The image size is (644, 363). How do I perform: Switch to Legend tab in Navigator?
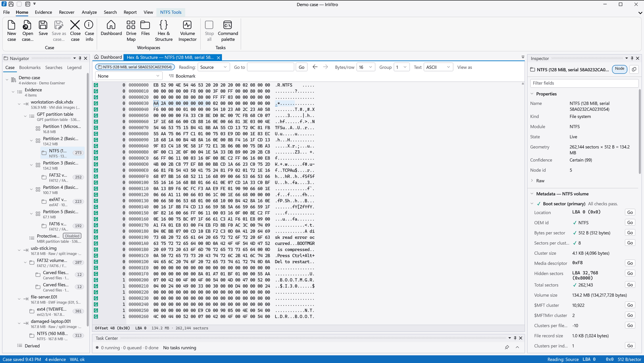coord(74,67)
